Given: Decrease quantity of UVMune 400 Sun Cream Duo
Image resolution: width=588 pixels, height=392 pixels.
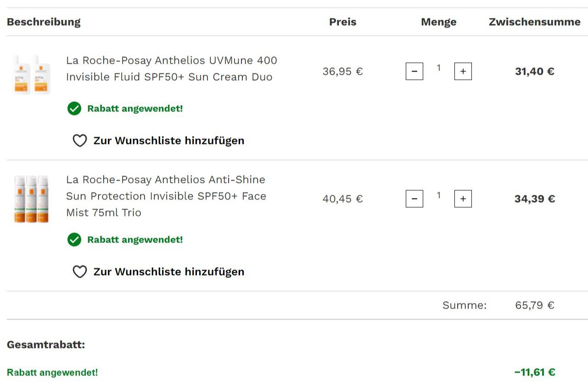Looking at the screenshot, I should pos(414,72).
